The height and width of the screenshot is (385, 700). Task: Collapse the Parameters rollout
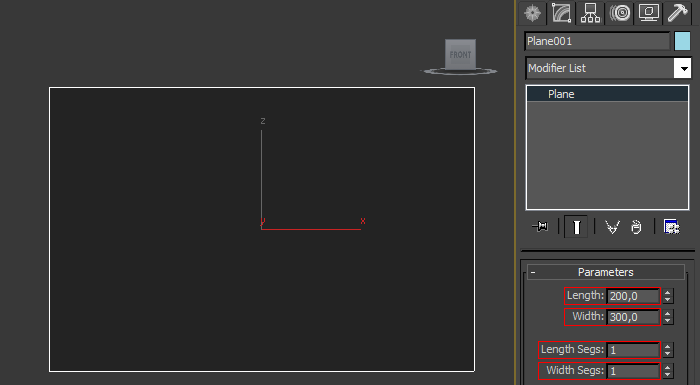click(606, 272)
